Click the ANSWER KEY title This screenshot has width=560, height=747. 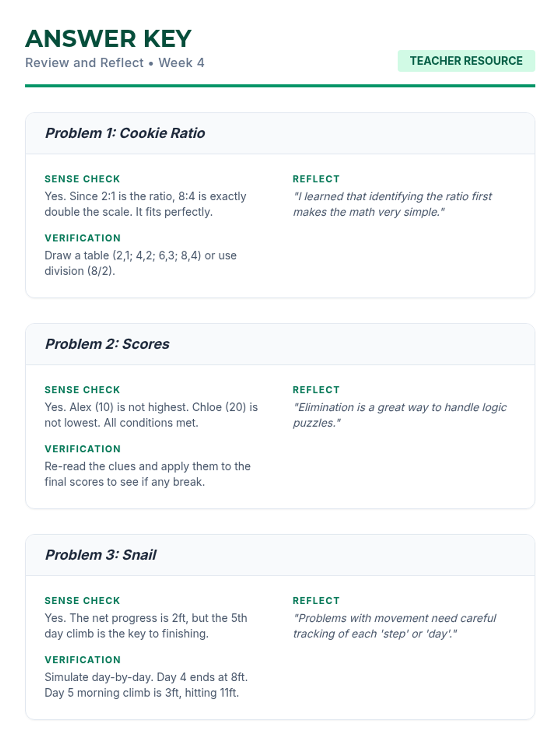tap(108, 39)
